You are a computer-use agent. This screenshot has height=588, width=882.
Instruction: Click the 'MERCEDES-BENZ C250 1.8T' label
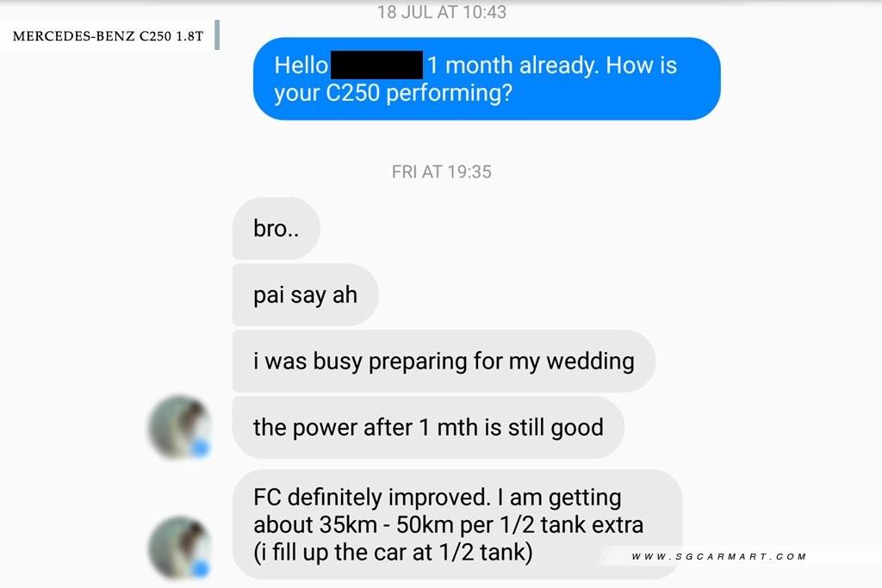[x=108, y=36]
